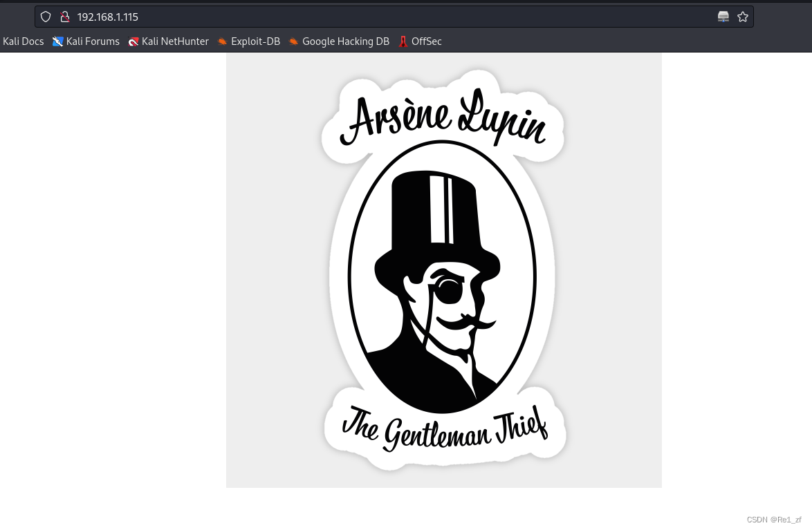Open the Kali Forums bookmark

point(86,41)
